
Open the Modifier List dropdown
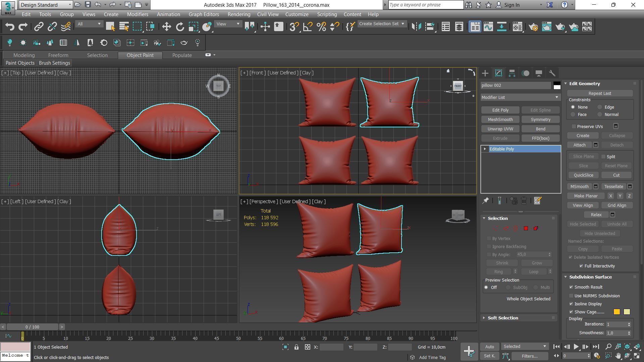[x=521, y=98]
